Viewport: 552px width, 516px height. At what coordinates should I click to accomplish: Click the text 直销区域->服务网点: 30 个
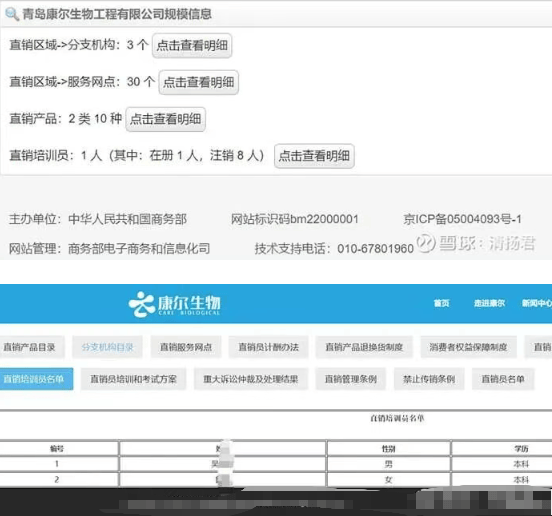click(82, 82)
